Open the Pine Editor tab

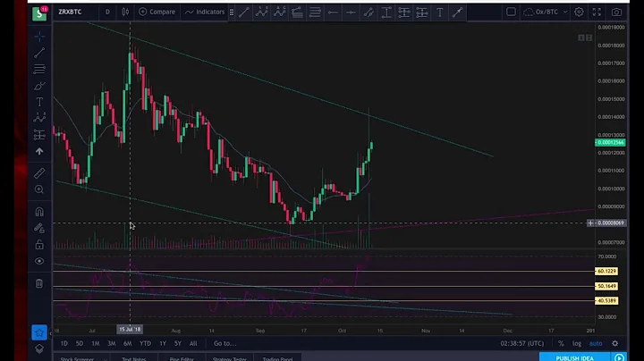(x=182, y=358)
